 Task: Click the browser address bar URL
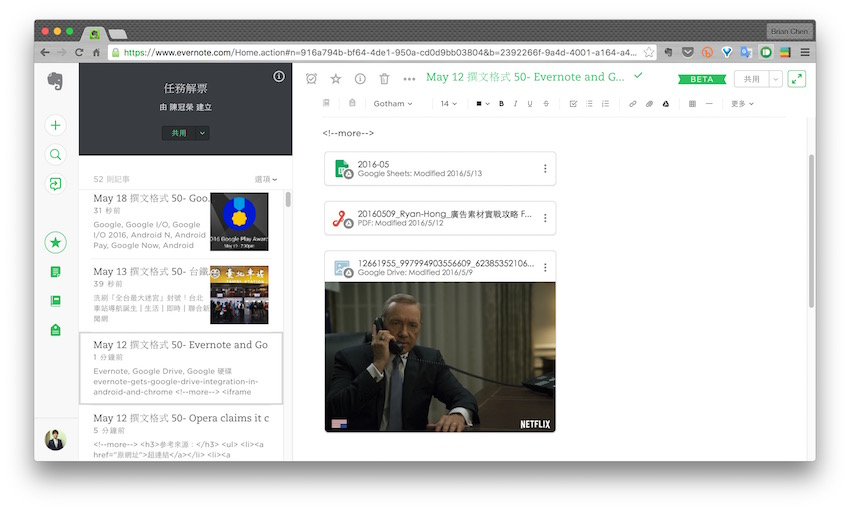point(379,53)
